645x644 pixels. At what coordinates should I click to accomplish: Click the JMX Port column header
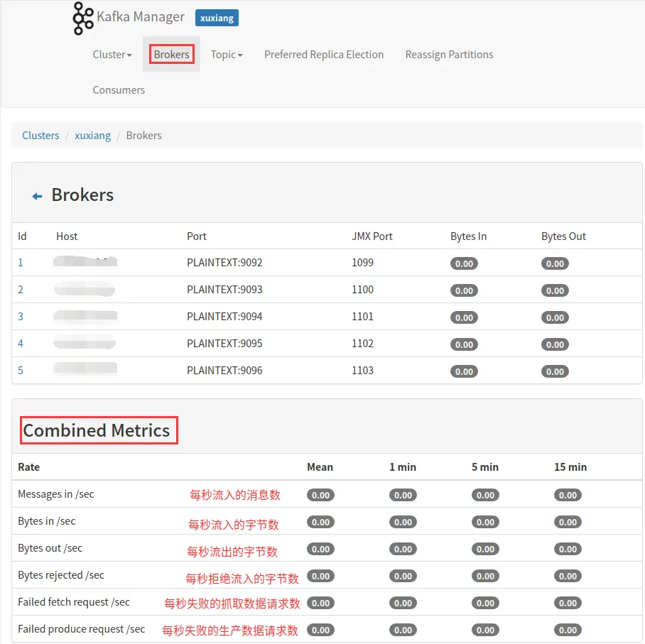[x=372, y=236]
